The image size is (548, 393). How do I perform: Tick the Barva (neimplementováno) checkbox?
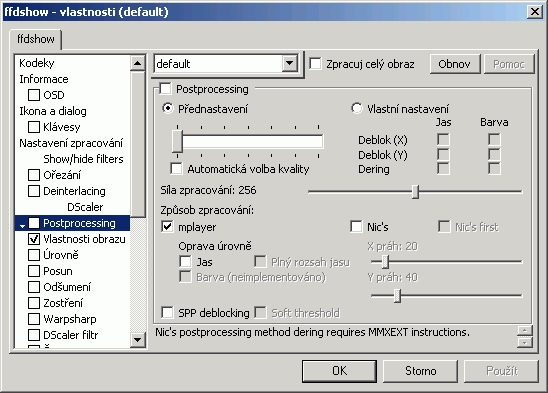point(185,277)
